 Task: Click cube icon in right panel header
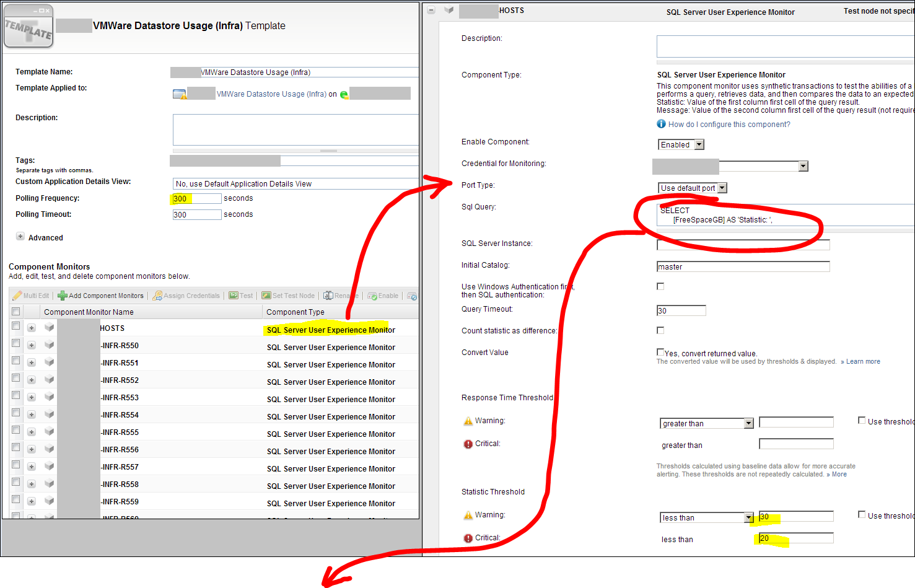click(x=449, y=10)
